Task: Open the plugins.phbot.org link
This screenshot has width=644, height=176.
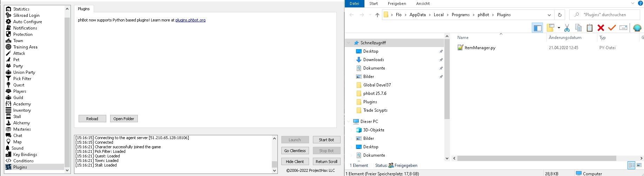Action: pyautogui.click(x=190, y=20)
